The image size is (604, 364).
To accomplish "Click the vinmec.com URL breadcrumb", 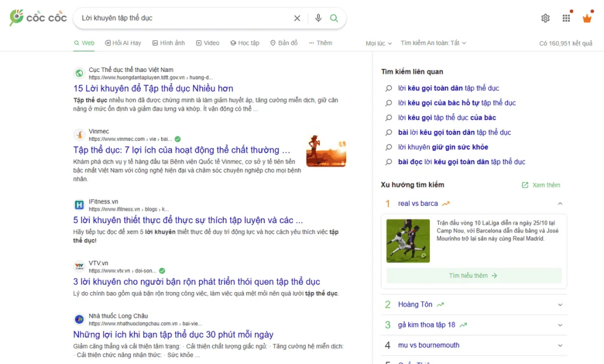I will pyautogui.click(x=130, y=139).
